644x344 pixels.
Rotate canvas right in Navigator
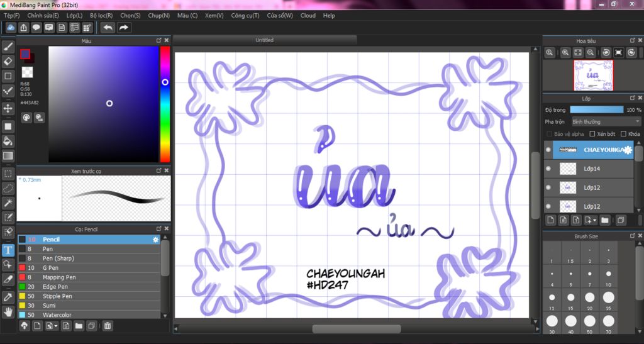[x=631, y=53]
